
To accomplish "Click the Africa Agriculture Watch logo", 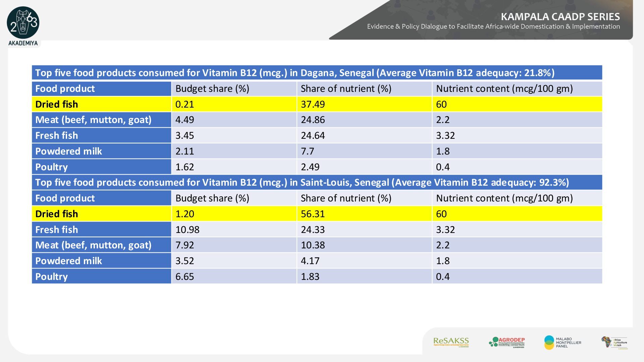I will (x=614, y=343).
